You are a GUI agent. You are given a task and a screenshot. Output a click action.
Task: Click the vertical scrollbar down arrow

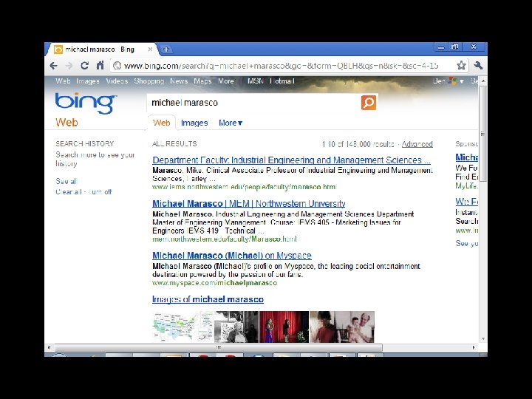click(483, 338)
